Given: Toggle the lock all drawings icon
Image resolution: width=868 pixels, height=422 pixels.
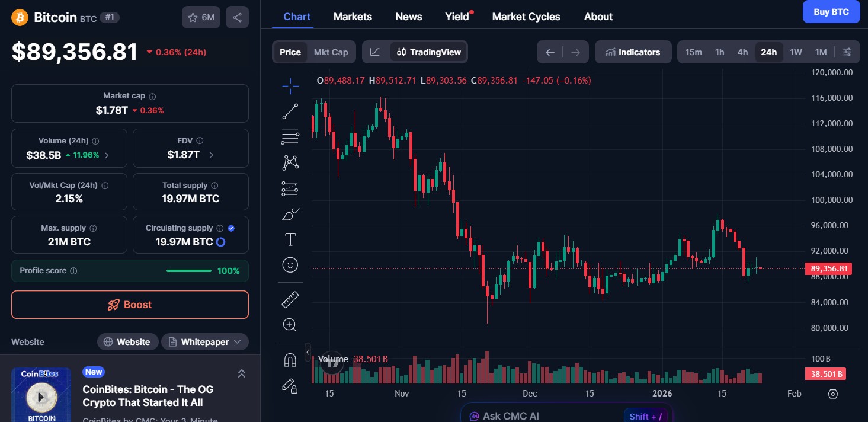Looking at the screenshot, I should click(290, 386).
